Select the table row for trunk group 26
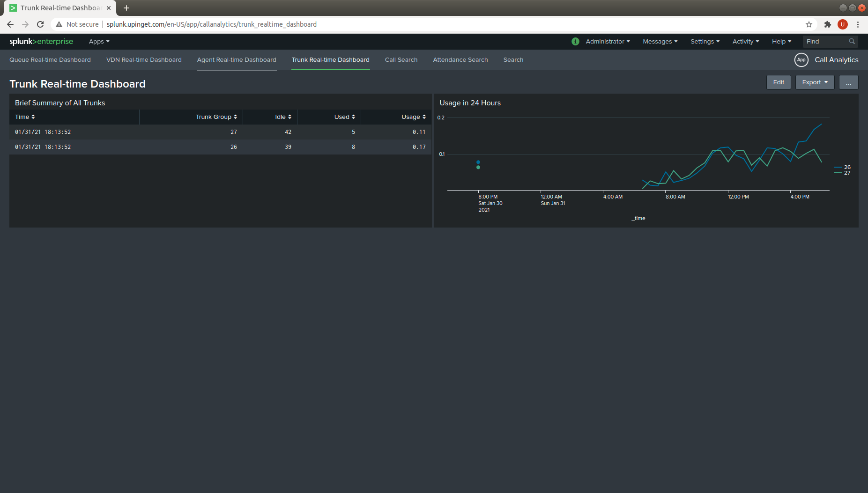 [x=220, y=147]
